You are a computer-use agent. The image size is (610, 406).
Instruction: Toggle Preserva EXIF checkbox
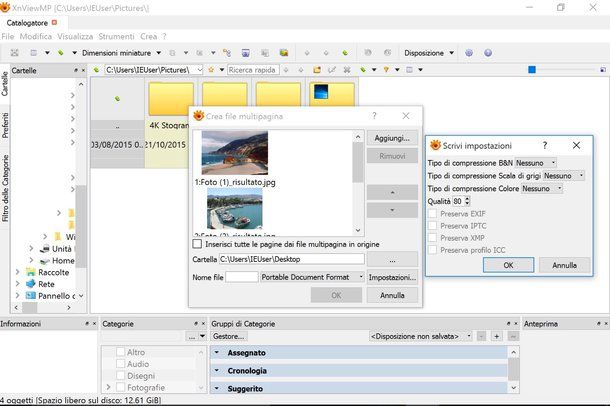coord(432,214)
